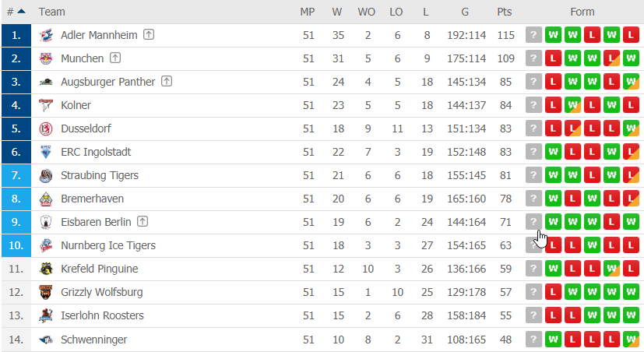Sort table by the # rank column
This screenshot has height=352, width=644.
pos(16,12)
